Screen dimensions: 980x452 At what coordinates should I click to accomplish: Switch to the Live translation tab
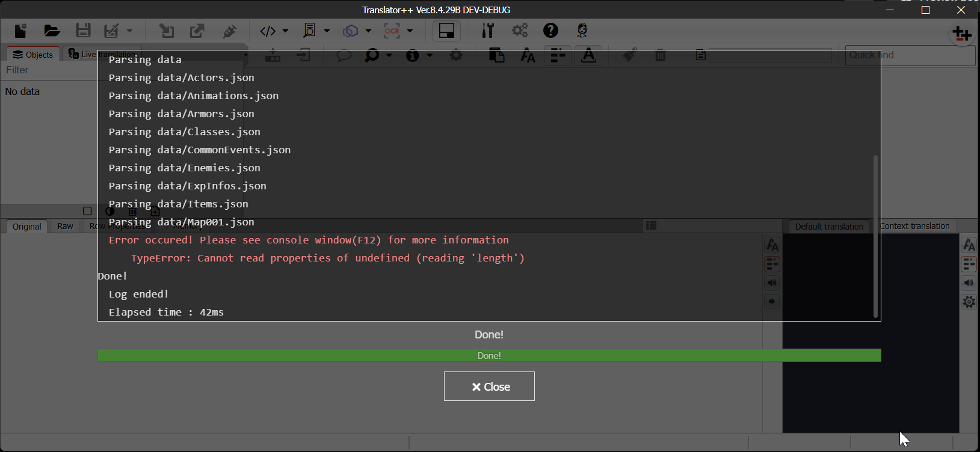pyautogui.click(x=102, y=54)
